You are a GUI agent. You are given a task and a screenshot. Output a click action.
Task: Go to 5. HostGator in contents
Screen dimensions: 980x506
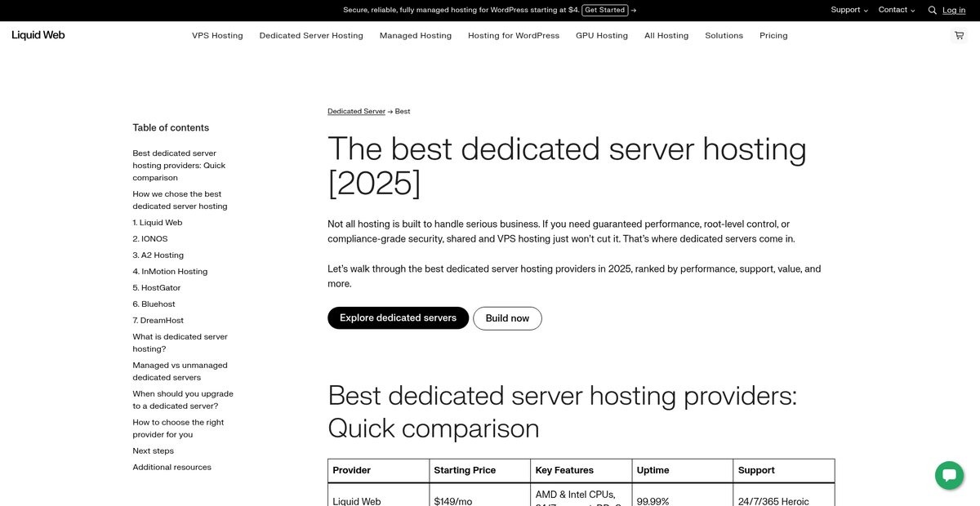(157, 288)
